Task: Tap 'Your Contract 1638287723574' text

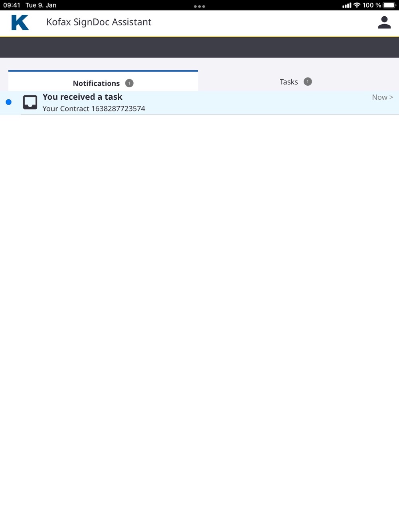Action: pos(94,108)
